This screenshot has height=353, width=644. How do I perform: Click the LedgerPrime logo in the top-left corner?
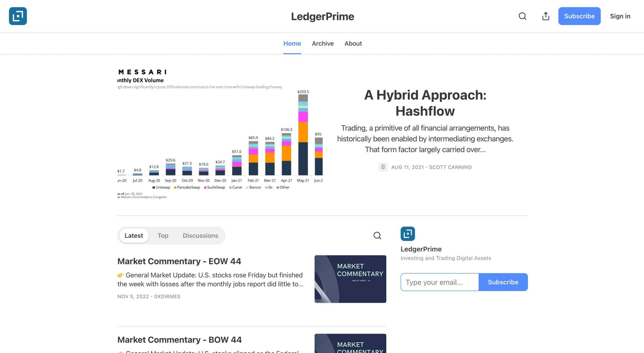(x=18, y=16)
